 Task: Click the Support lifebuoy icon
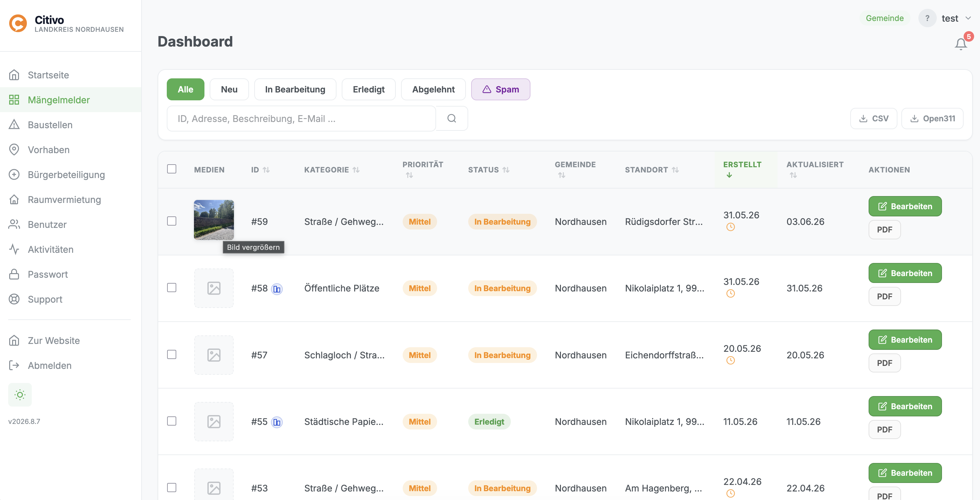pos(14,299)
